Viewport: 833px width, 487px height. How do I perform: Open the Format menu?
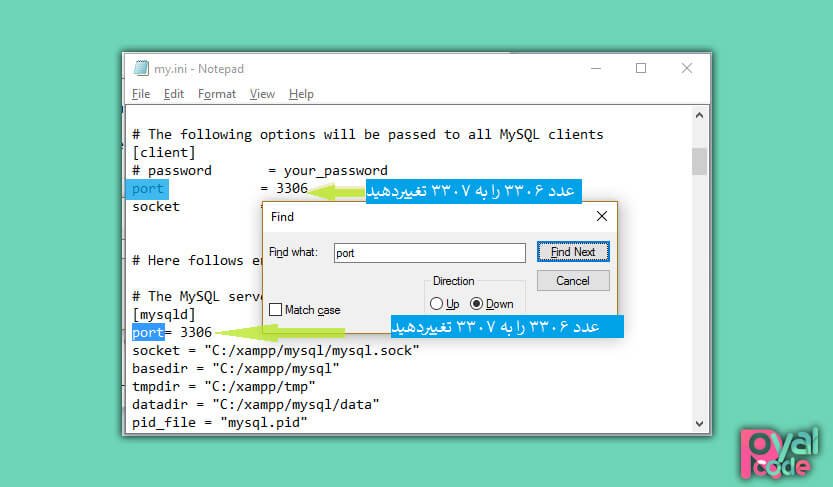click(x=217, y=94)
